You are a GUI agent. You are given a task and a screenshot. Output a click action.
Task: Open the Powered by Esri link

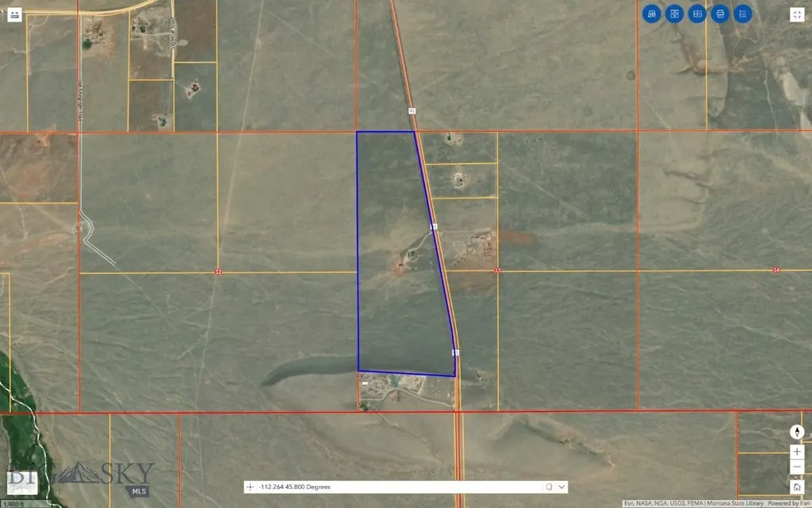click(x=787, y=503)
